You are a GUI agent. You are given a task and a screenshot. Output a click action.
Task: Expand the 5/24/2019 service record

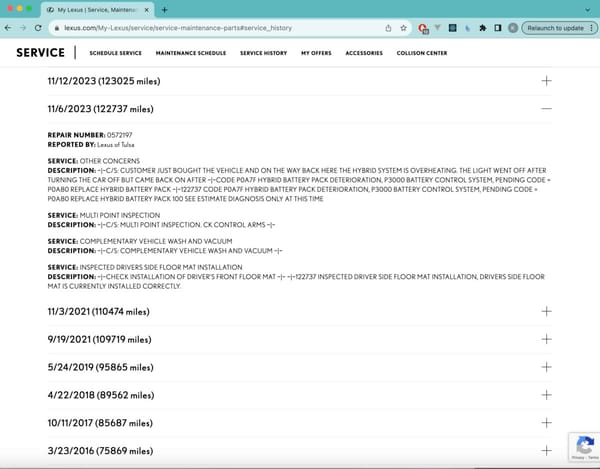pos(546,367)
